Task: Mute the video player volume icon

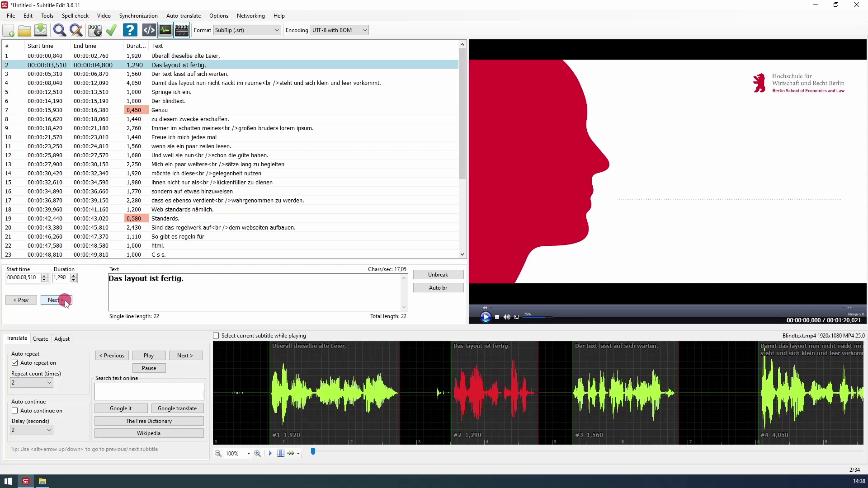Action: coord(507,317)
